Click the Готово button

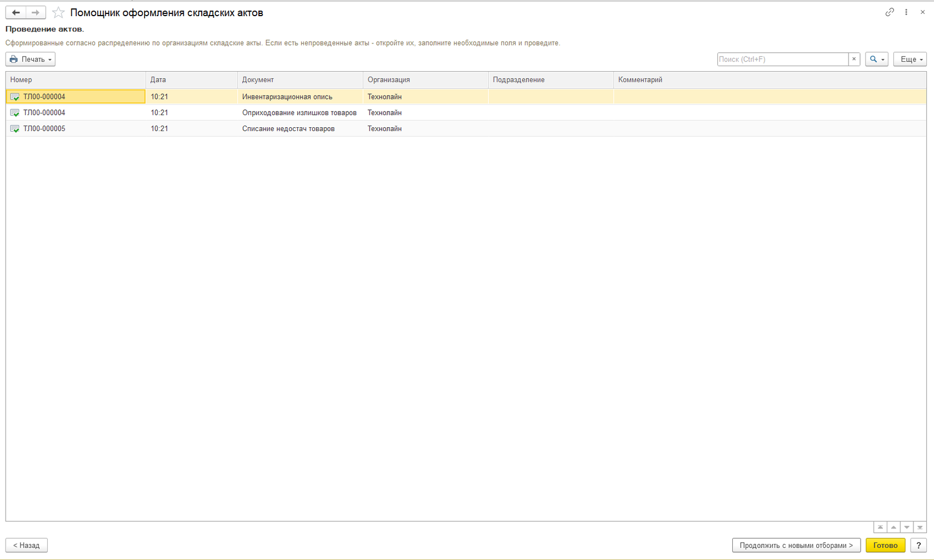[x=885, y=545]
